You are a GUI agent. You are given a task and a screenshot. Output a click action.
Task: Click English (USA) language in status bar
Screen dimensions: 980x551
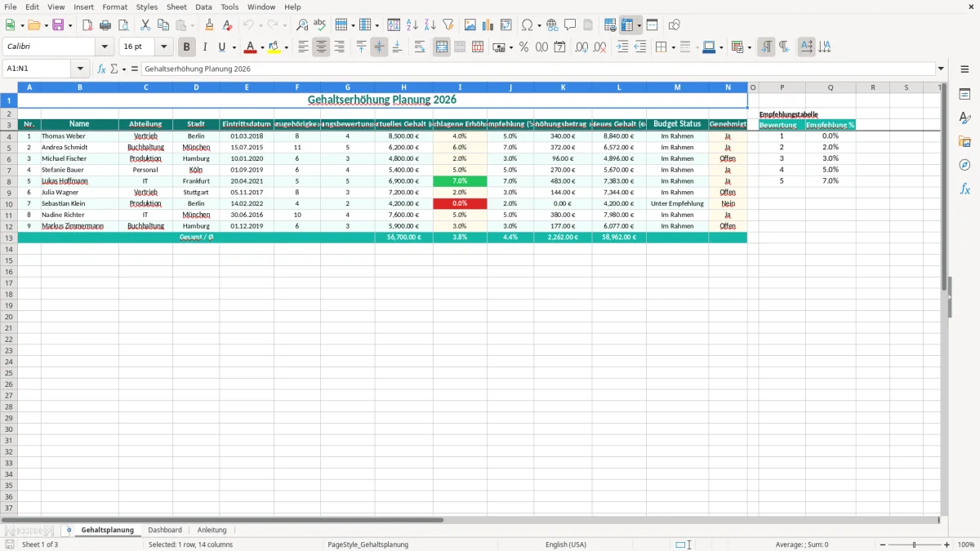566,544
